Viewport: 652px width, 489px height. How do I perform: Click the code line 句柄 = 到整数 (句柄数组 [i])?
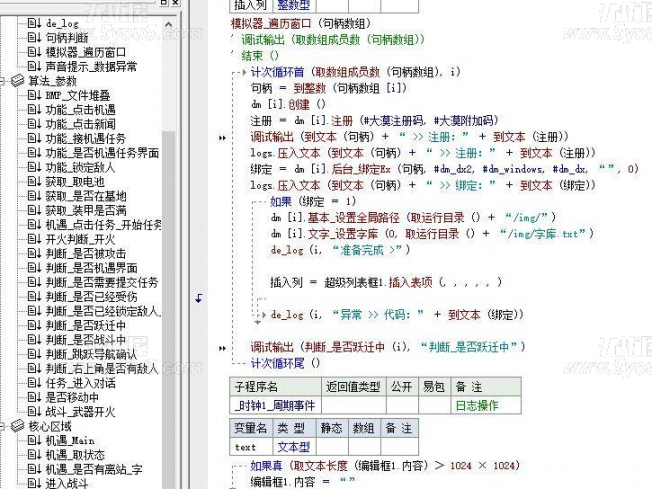328,88
